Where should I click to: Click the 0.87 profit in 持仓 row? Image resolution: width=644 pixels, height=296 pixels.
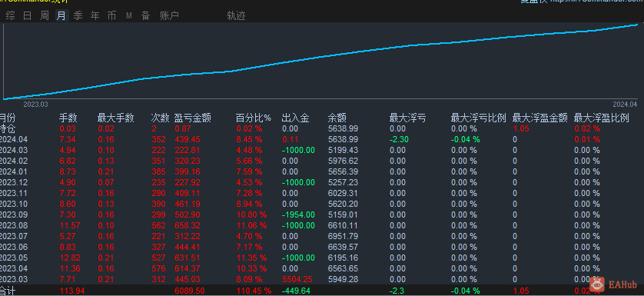coord(182,128)
